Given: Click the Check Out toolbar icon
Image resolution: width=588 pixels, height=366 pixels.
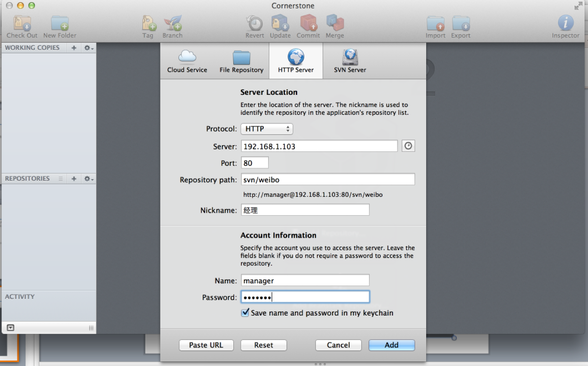Looking at the screenshot, I should [x=22, y=23].
